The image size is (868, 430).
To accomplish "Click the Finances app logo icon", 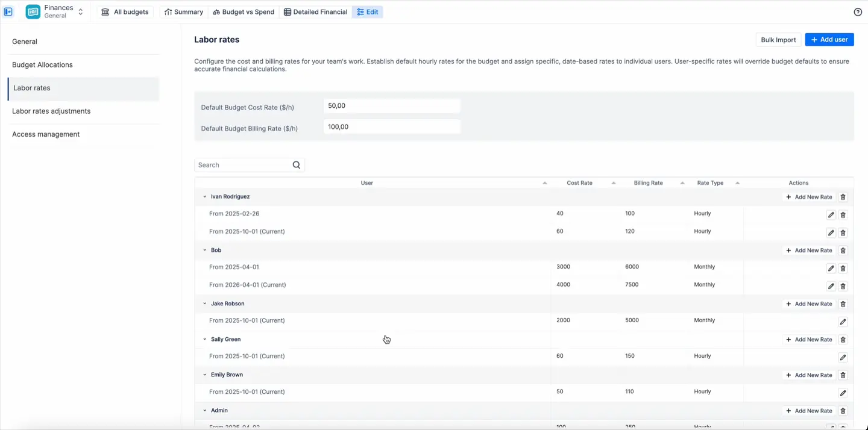I will coord(33,11).
